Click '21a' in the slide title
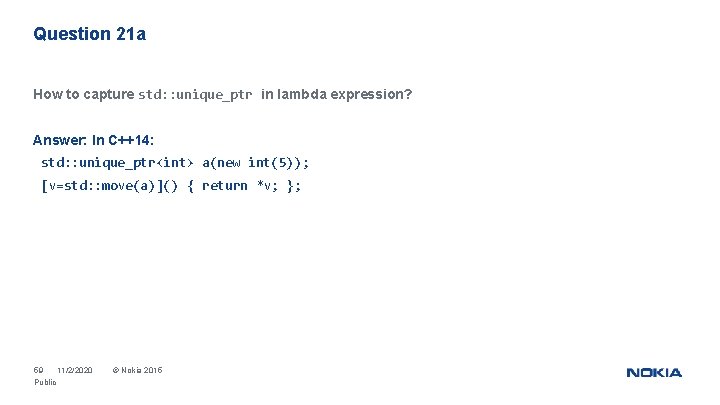The image size is (720, 405). pyautogui.click(x=130, y=34)
